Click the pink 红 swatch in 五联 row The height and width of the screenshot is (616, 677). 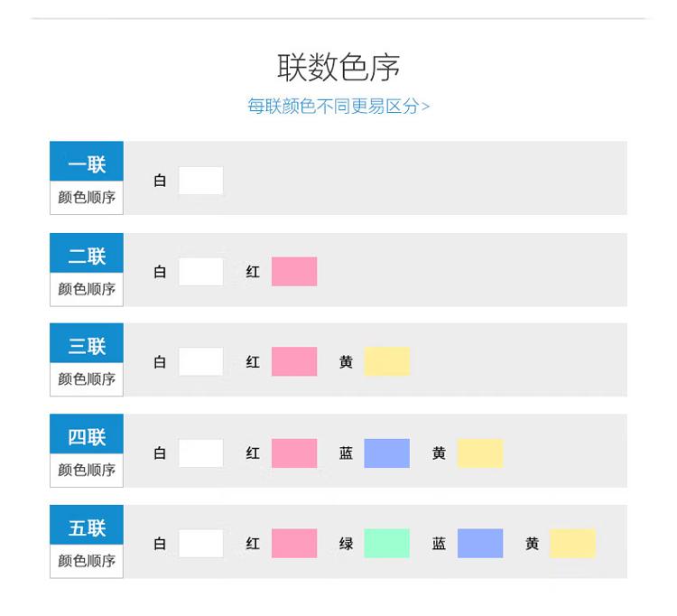click(x=294, y=544)
